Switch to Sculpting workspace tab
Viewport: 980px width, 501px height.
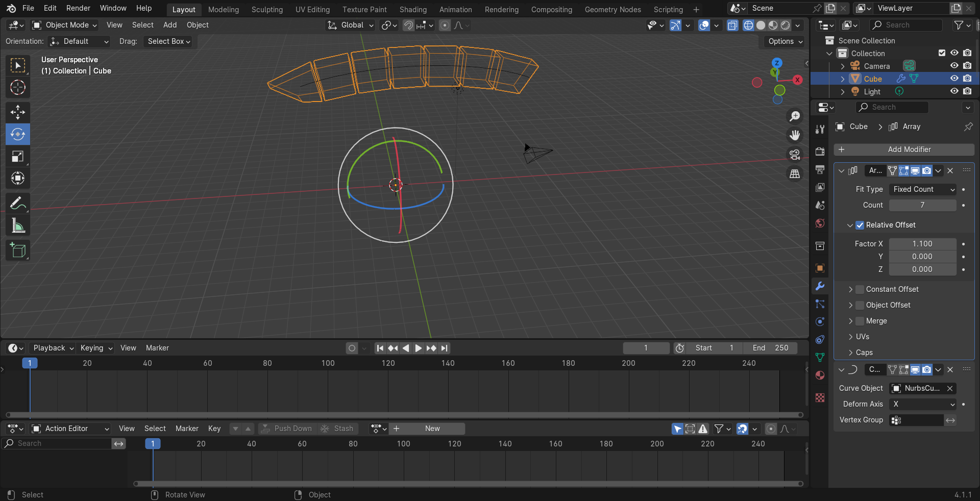pyautogui.click(x=267, y=9)
